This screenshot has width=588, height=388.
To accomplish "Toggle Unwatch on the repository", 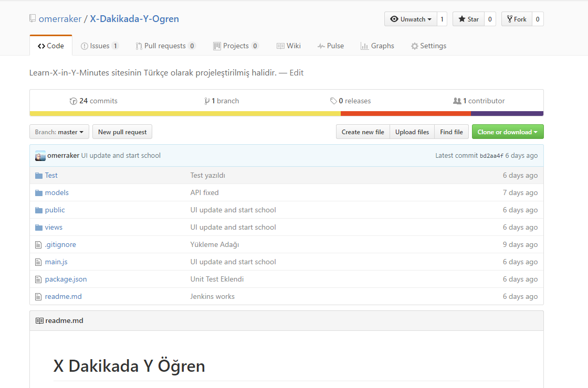I will 411,19.
